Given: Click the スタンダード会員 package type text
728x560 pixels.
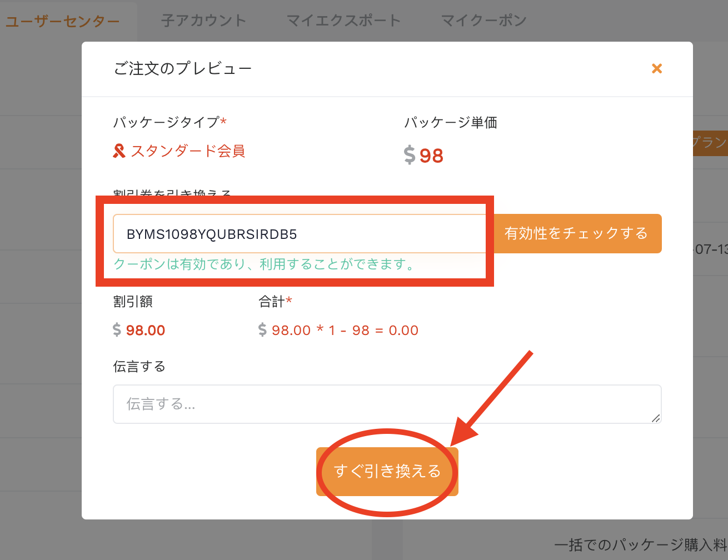Looking at the screenshot, I should 188,151.
